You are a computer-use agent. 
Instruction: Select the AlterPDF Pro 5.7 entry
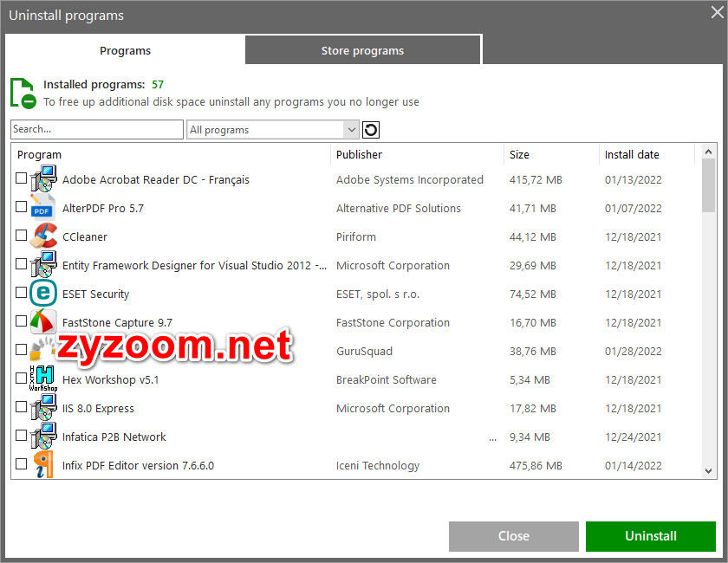click(x=103, y=209)
